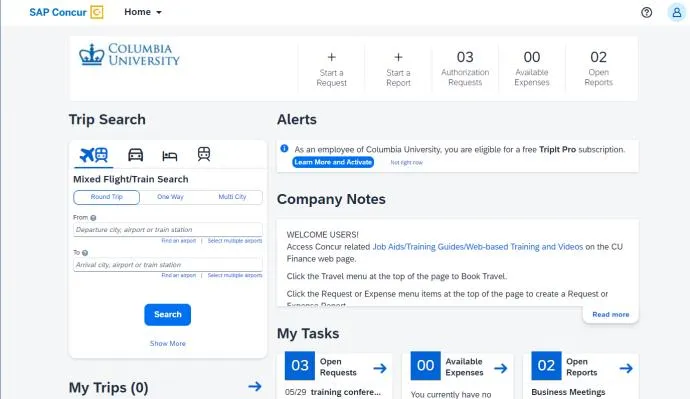Click Select multiple airports under To field
690x399 pixels.
(x=235, y=275)
